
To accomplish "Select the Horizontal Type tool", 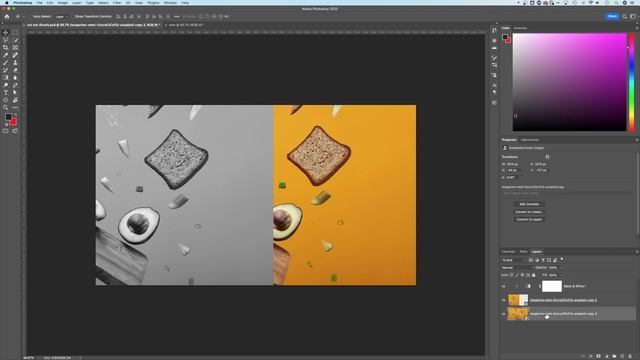I will click(x=6, y=93).
